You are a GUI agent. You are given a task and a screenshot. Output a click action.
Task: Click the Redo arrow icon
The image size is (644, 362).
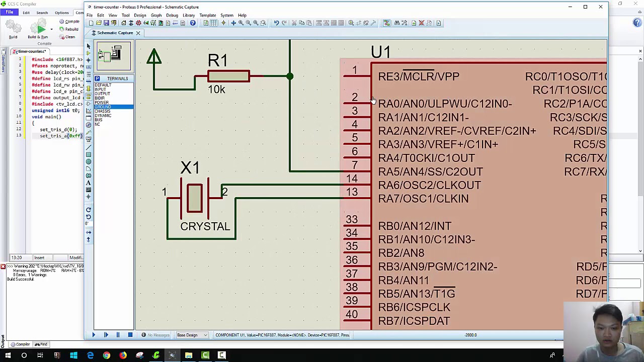click(284, 23)
